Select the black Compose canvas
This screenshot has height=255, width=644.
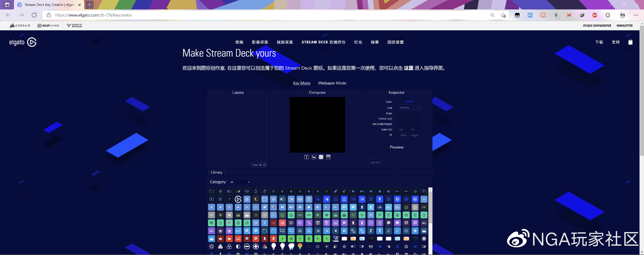click(317, 125)
